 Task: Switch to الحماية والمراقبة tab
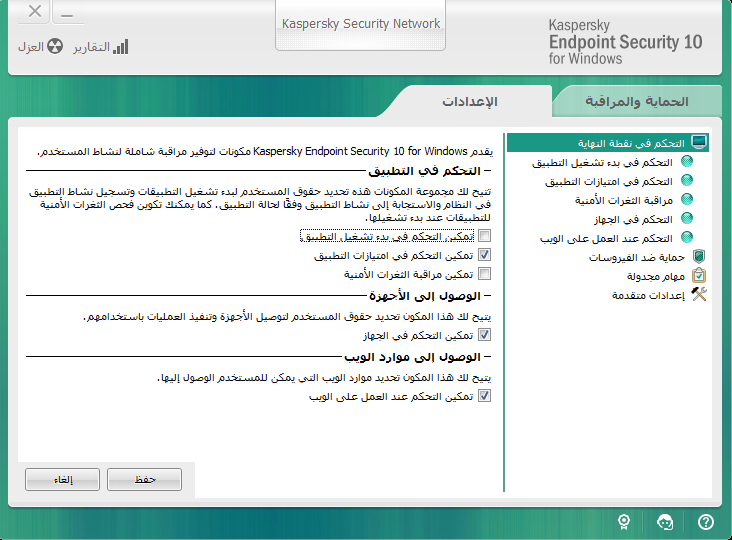tap(637, 101)
